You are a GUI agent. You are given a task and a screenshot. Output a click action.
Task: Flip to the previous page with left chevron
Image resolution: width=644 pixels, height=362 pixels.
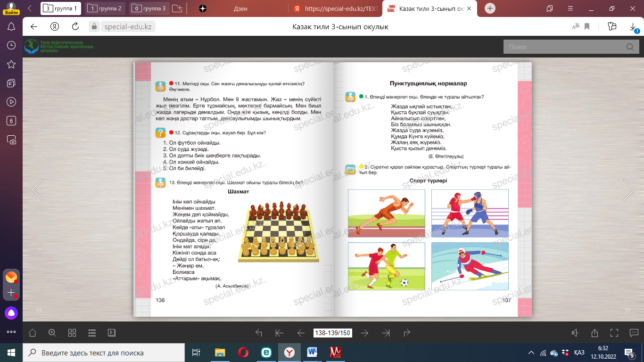(x=37, y=189)
